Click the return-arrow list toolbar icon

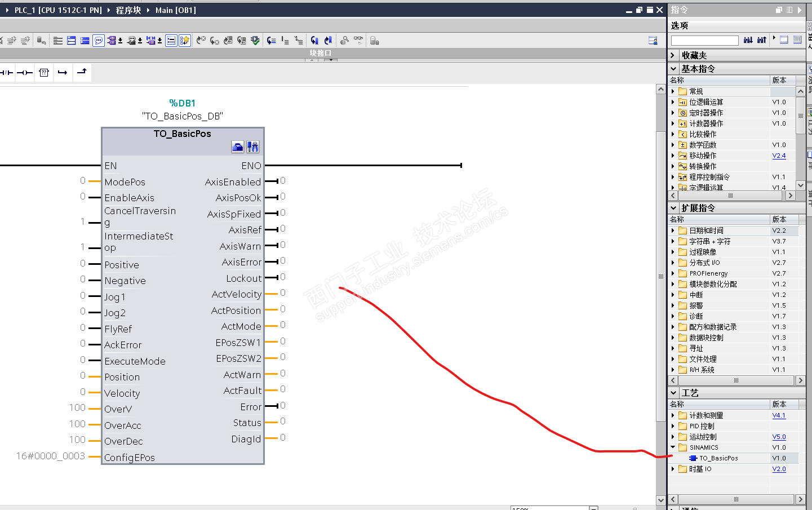[x=272, y=41]
